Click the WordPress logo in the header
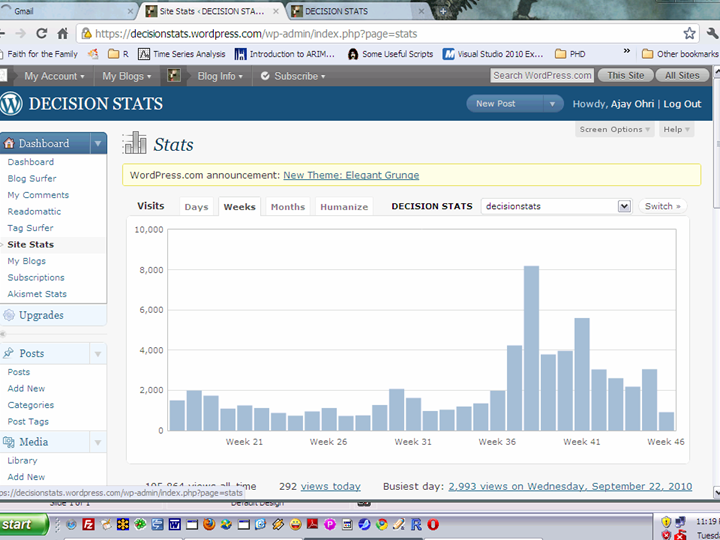The image size is (720, 540). [x=11, y=103]
